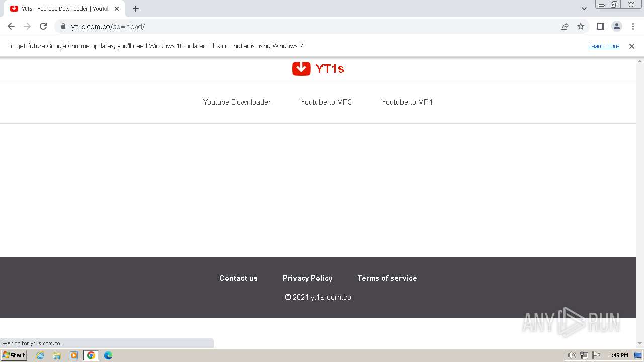
Task: Open the Contact us footer link
Action: 238,278
